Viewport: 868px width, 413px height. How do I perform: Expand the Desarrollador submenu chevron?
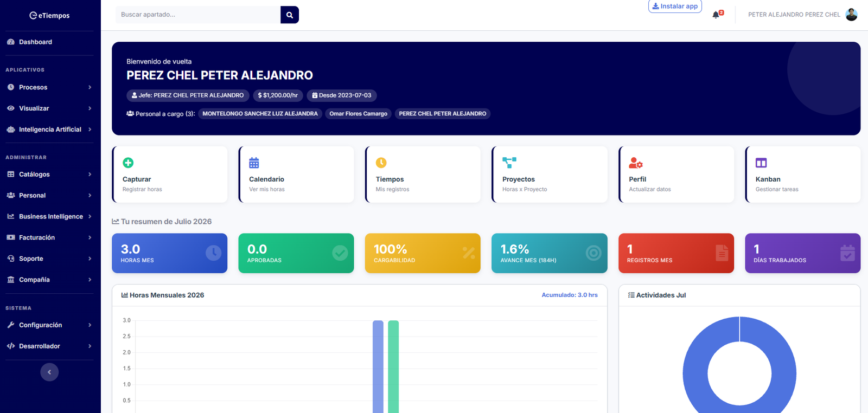coord(90,346)
